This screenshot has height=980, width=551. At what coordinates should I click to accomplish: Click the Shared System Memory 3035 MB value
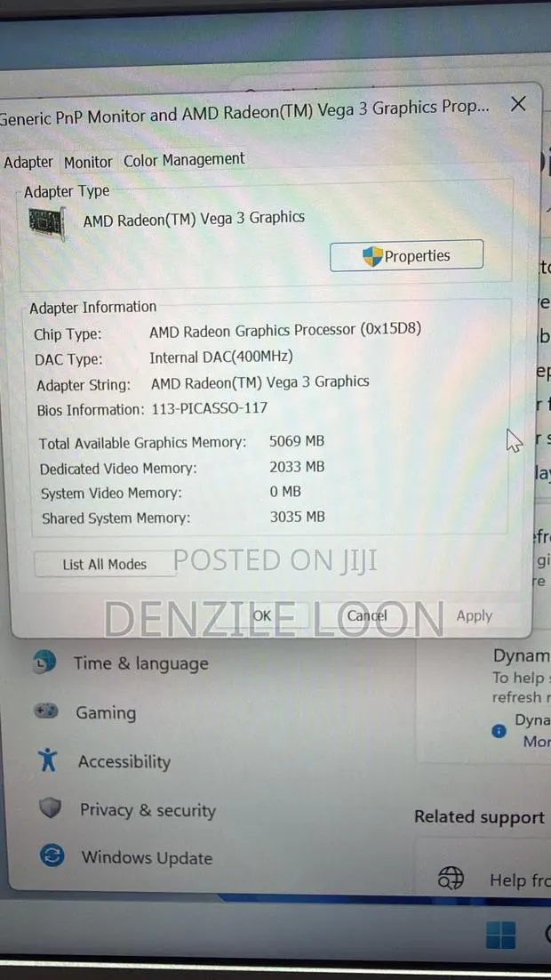coord(298,517)
